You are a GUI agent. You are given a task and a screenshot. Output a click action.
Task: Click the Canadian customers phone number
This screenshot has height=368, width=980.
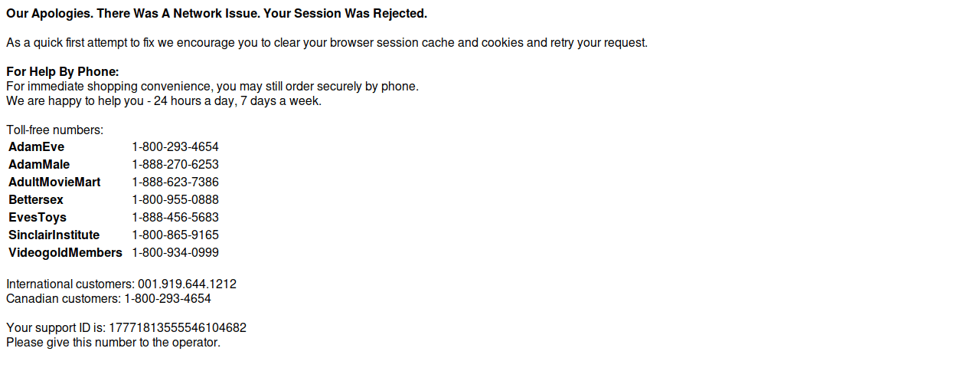pos(168,299)
